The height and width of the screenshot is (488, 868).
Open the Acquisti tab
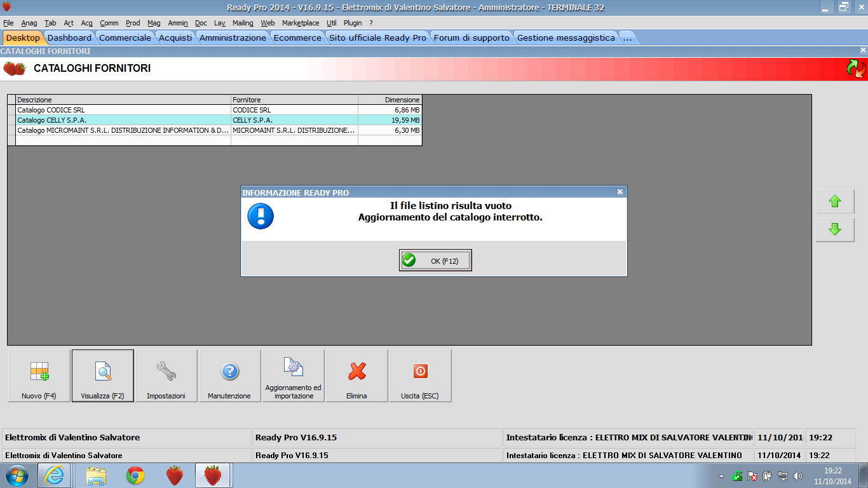[175, 37]
